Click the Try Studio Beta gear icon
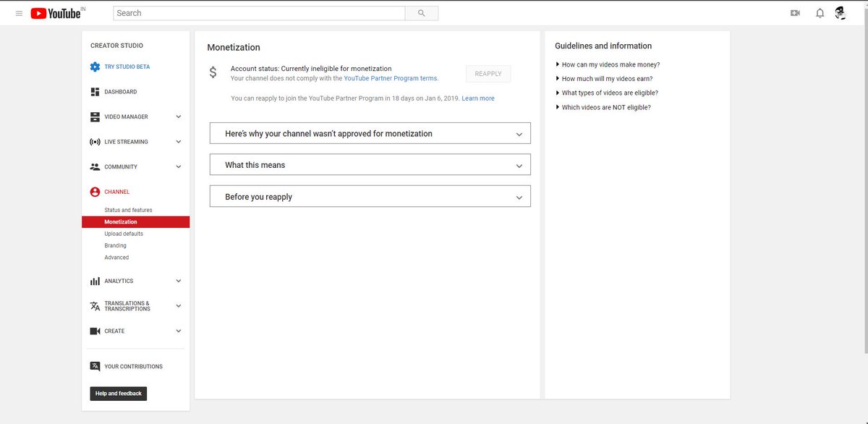Viewport: 868px width, 424px height. click(x=95, y=67)
